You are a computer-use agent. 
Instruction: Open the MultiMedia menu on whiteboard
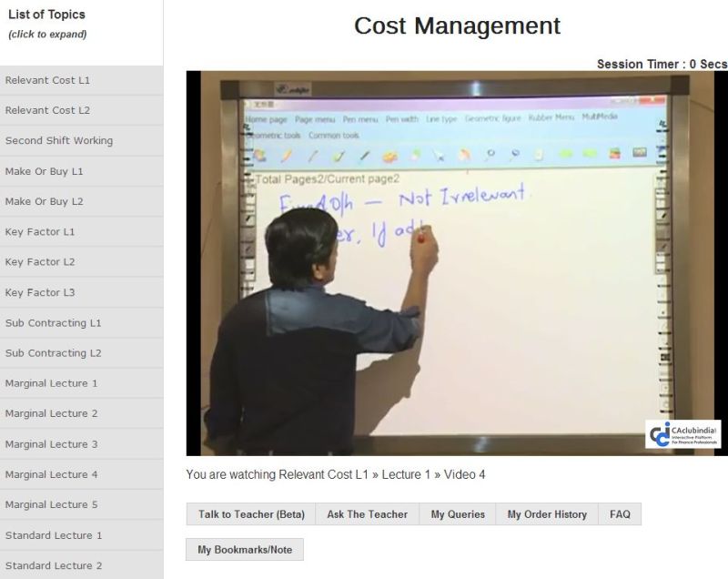point(600,117)
